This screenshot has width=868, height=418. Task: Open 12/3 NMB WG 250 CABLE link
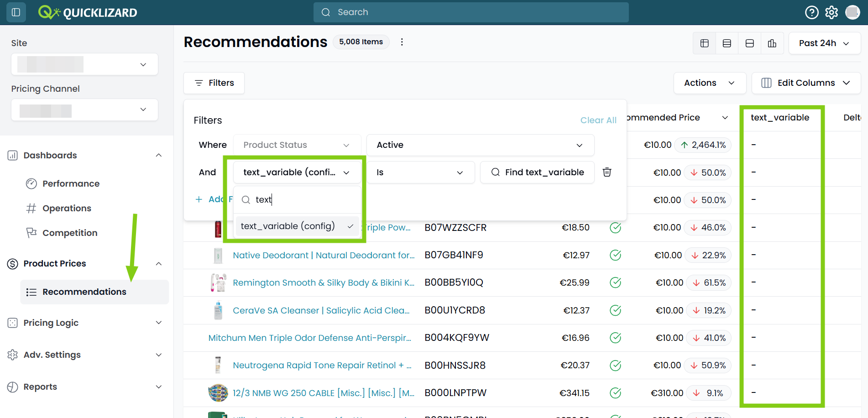324,393
